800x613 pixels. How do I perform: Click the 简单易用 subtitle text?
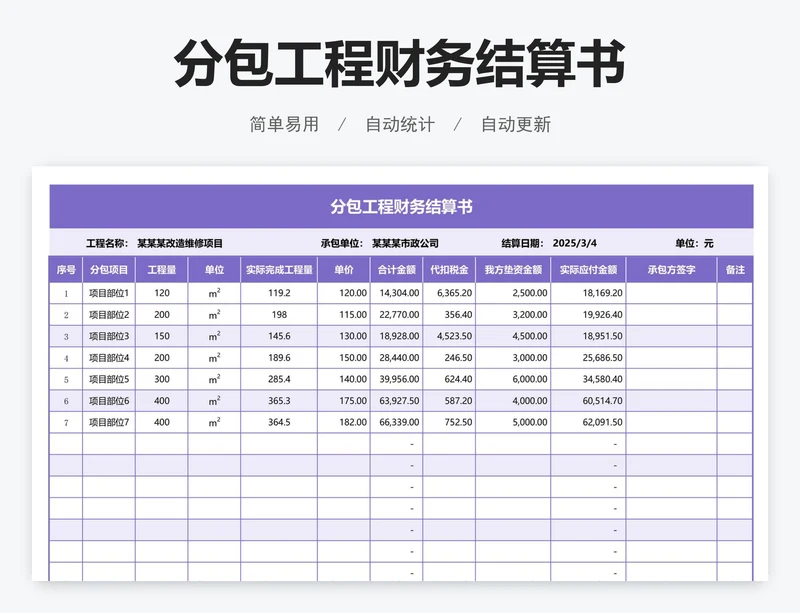284,125
